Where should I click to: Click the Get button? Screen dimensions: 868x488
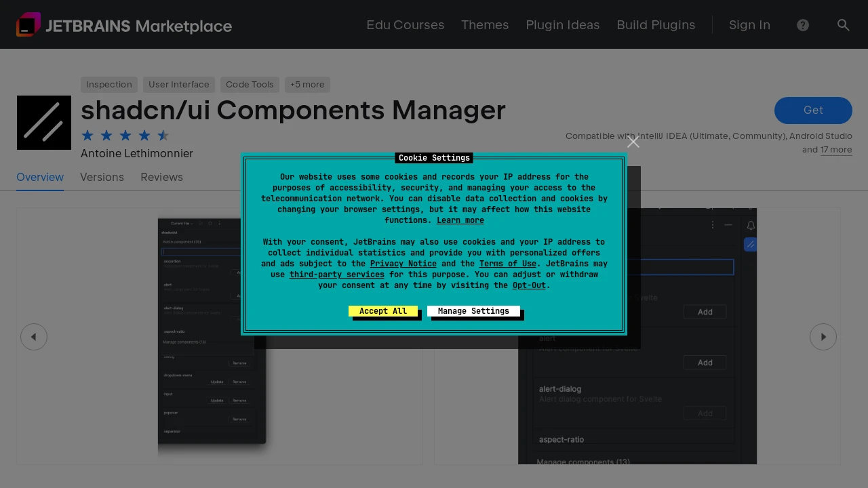[813, 110]
